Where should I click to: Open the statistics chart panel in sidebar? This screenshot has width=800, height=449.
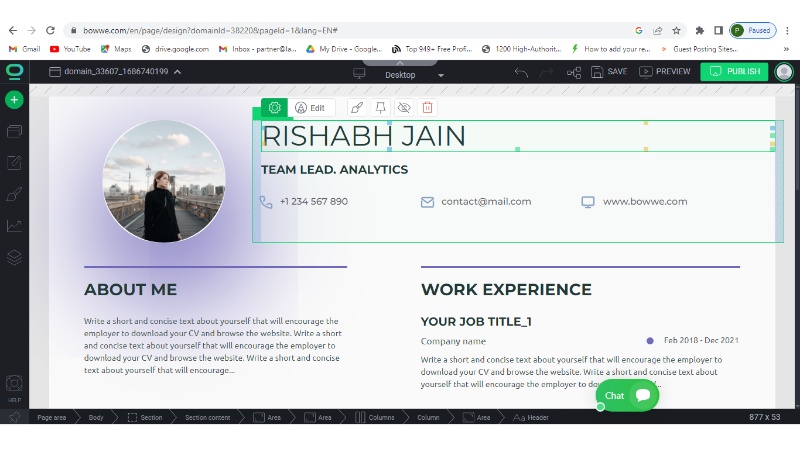14,226
